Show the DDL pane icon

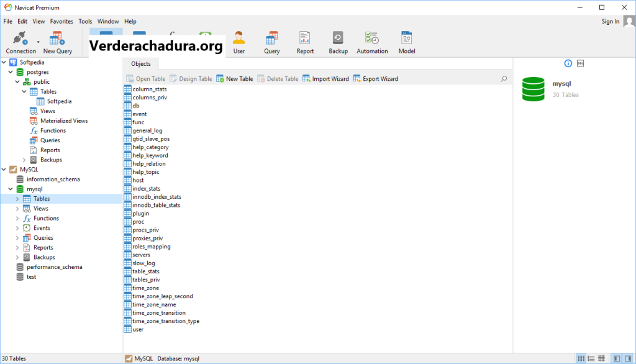tap(581, 63)
